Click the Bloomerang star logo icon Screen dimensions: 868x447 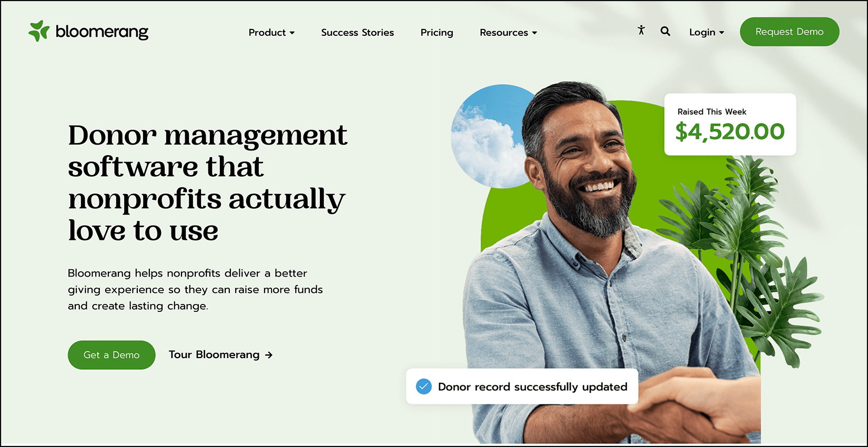pos(39,31)
